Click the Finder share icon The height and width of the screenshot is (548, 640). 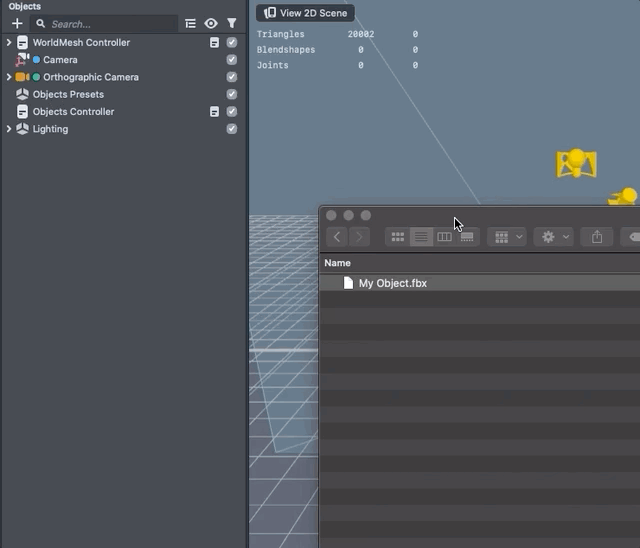[x=597, y=237]
